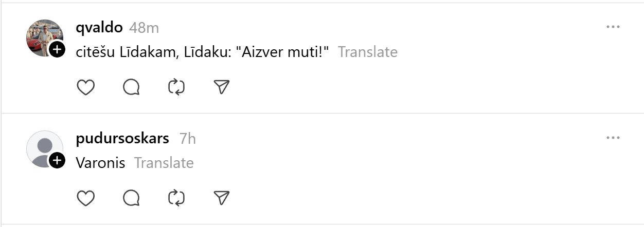644x227 pixels.
Task: Follow pudursoskars using the plus badge
Action: (58, 161)
